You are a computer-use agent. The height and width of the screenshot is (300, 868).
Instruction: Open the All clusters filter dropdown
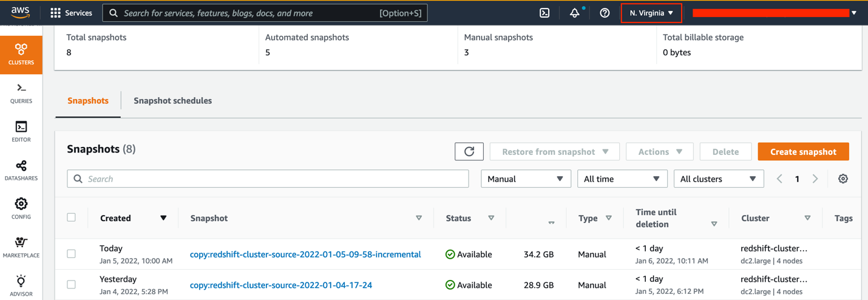click(x=719, y=179)
